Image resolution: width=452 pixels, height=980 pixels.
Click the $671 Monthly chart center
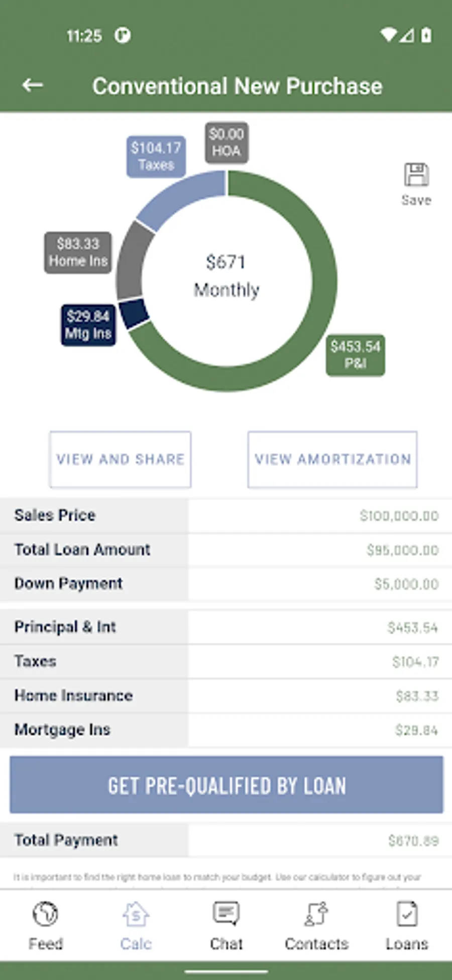tap(227, 276)
